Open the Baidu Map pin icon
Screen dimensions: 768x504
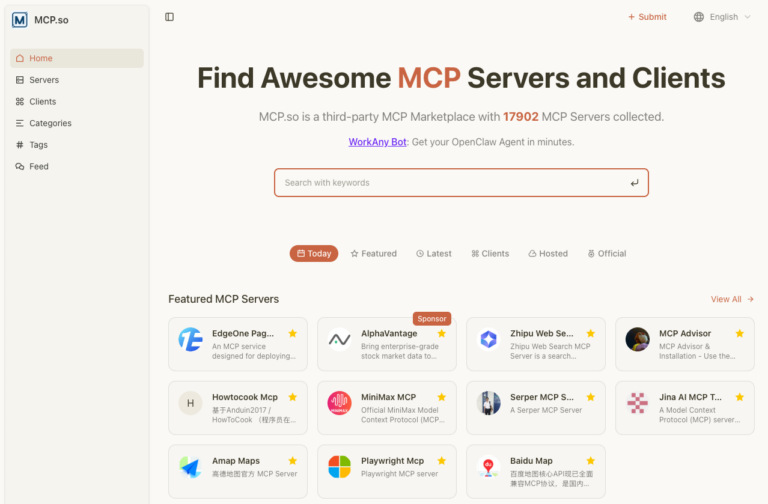point(488,467)
